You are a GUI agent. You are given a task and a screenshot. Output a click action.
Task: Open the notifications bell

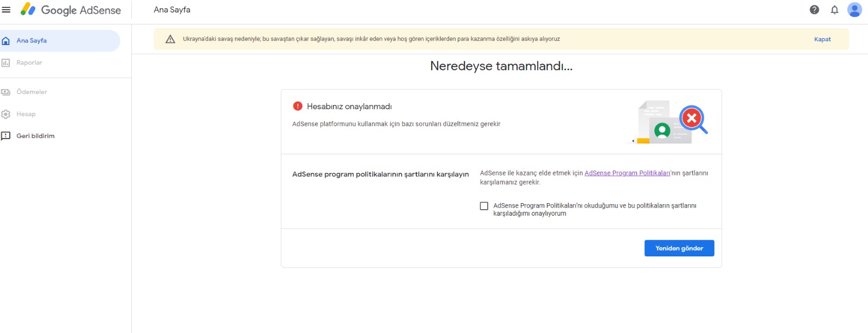(x=834, y=9)
